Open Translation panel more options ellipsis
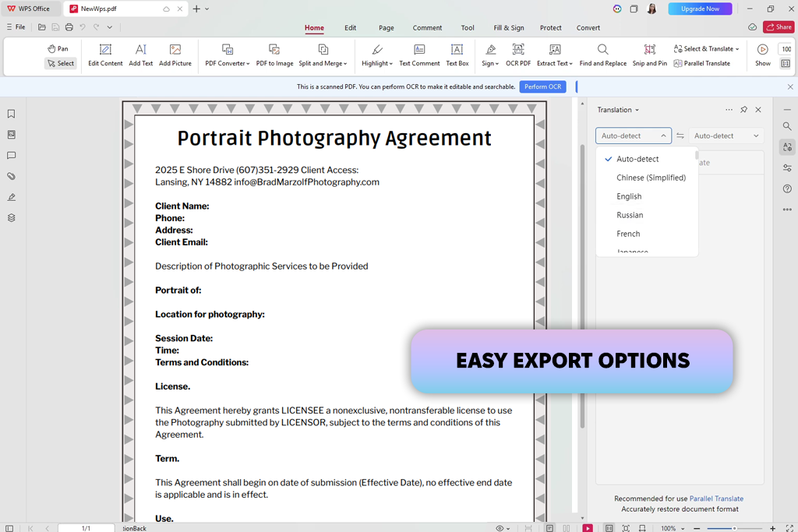Image resolution: width=798 pixels, height=532 pixels. (729, 110)
